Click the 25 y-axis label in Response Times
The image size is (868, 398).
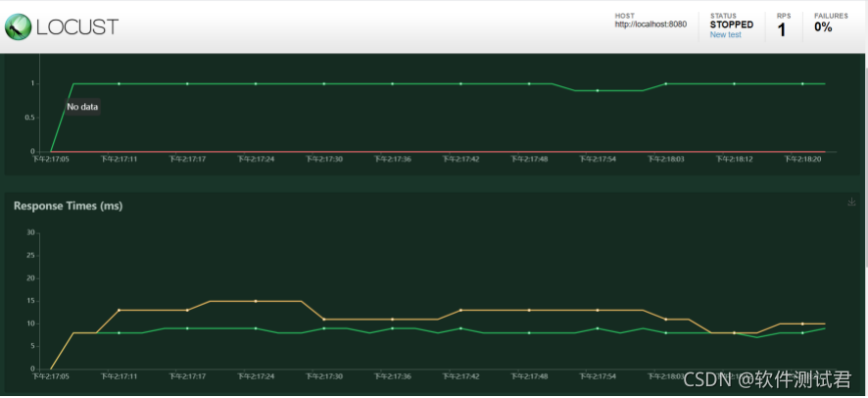click(x=31, y=256)
